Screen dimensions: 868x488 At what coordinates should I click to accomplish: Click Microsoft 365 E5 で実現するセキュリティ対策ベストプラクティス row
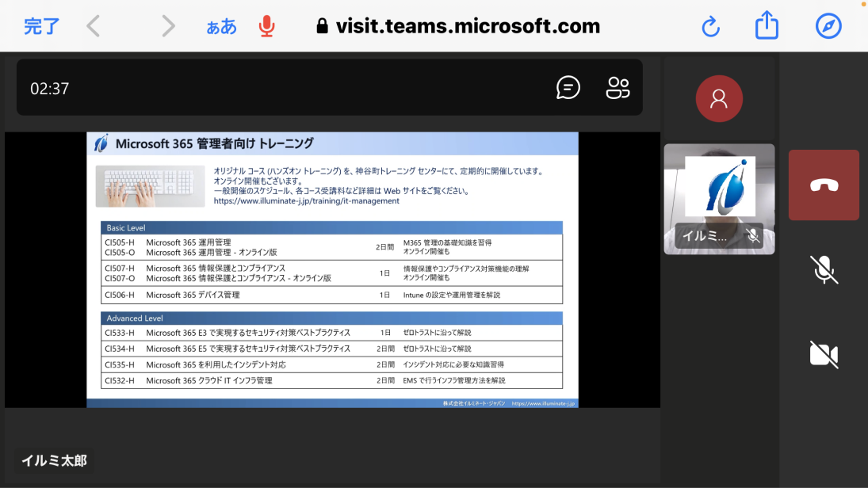pos(331,349)
